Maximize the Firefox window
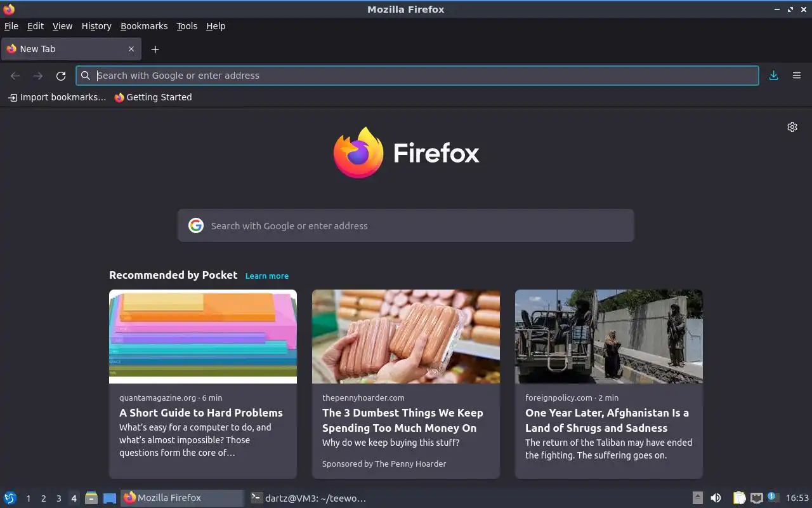The image size is (812, 508). tap(790, 10)
